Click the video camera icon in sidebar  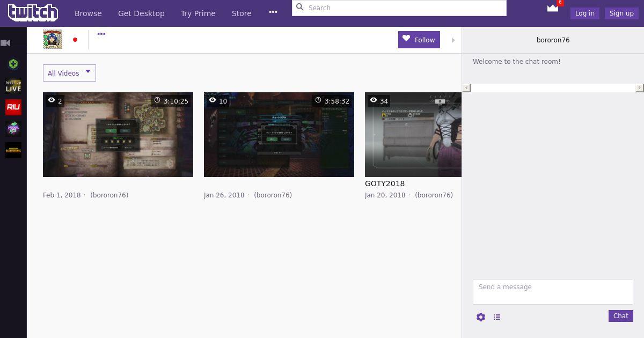[6, 43]
